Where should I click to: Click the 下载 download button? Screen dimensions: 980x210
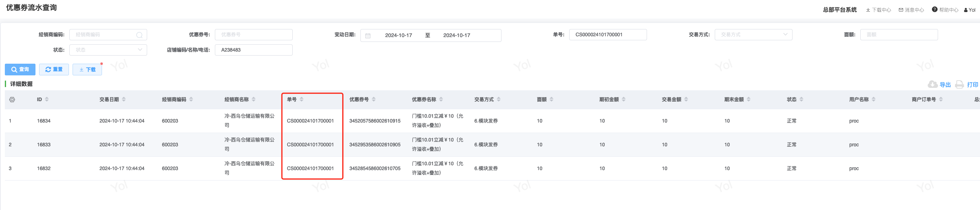coord(87,69)
